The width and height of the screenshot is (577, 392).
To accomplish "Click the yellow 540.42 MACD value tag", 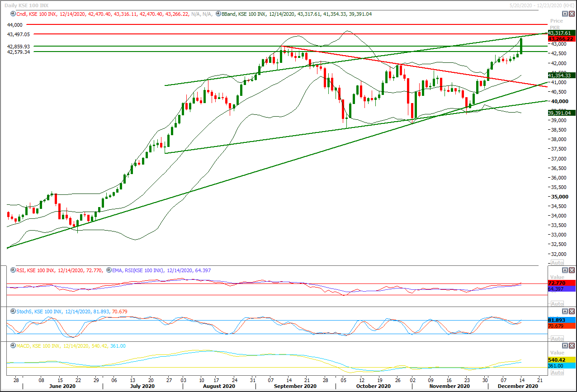I will point(561,359).
